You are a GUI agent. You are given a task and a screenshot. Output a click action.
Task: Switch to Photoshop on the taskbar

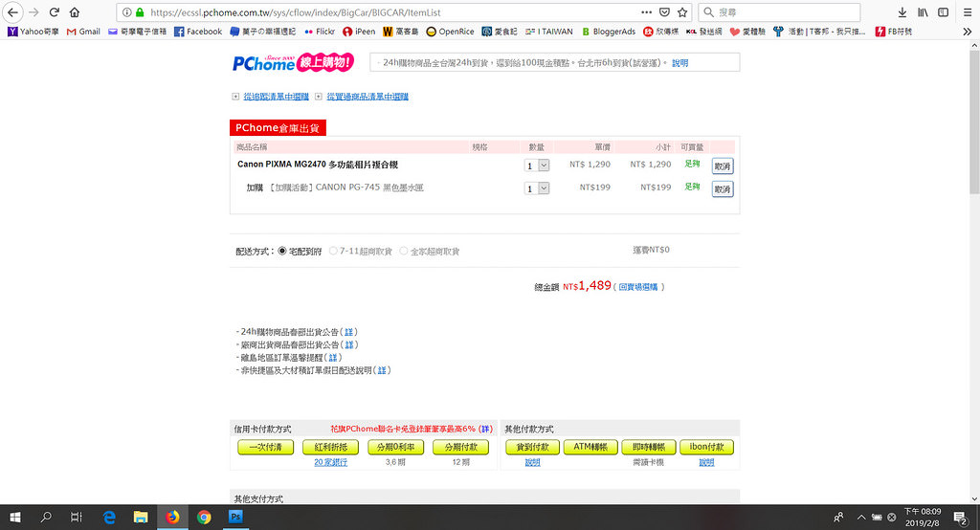coord(235,517)
